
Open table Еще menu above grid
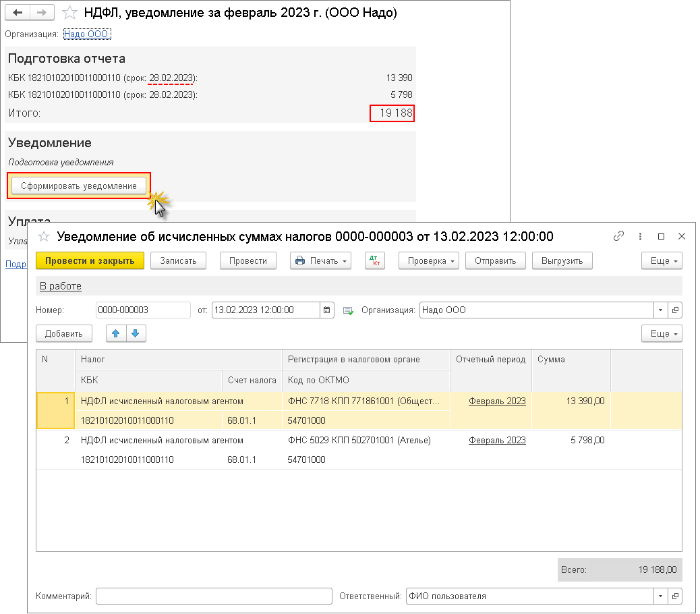click(x=661, y=333)
